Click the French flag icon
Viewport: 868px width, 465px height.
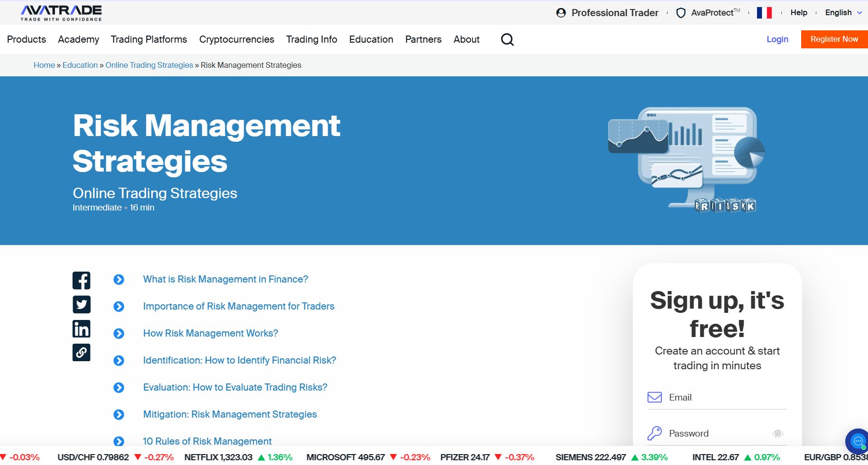click(764, 13)
